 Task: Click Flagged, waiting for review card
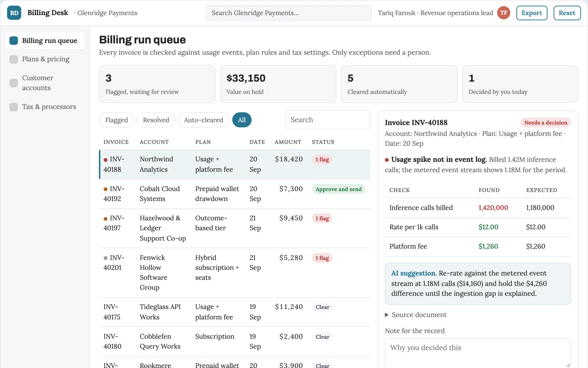point(157,84)
